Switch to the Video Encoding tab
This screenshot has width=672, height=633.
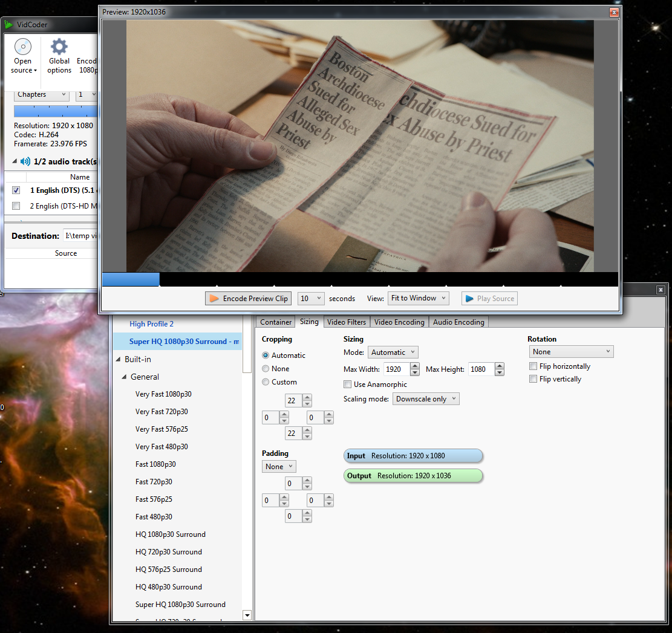pos(399,322)
